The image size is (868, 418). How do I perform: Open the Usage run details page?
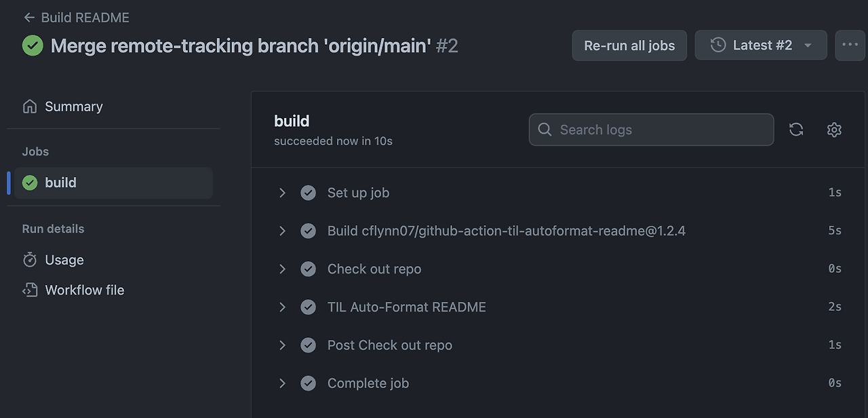coord(64,260)
